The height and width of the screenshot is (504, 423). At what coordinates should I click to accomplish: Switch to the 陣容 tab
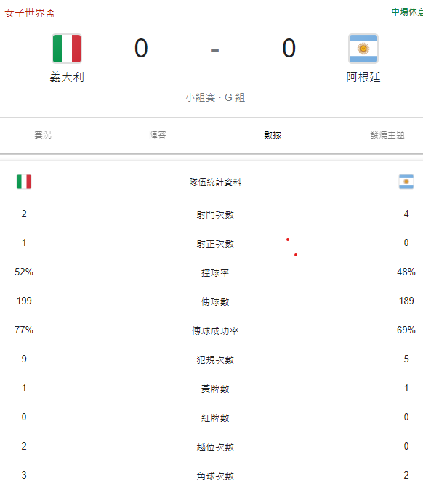tap(158, 134)
